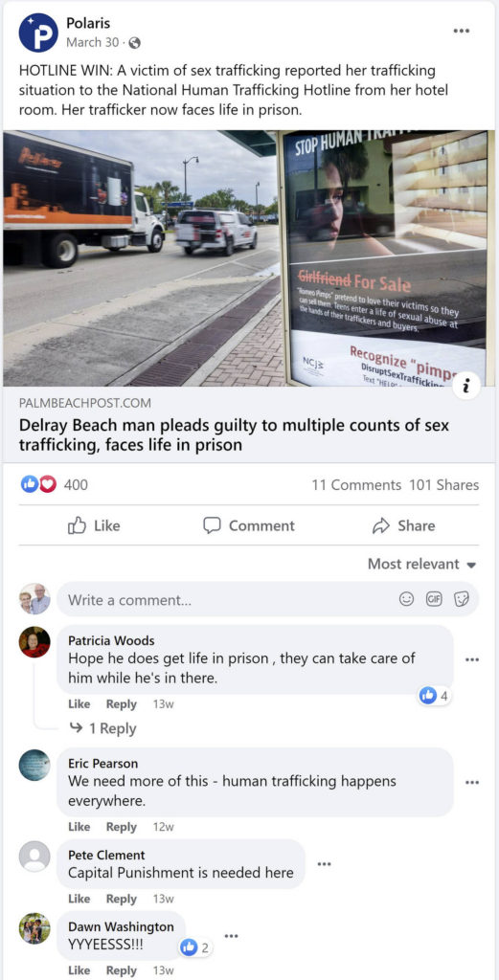Click the info icon on article image
The width and height of the screenshot is (499, 980).
pos(464,386)
